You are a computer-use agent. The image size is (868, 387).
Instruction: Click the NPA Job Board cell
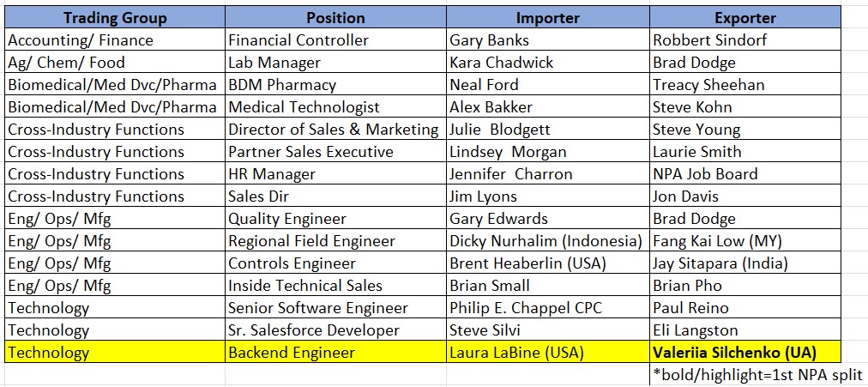[x=705, y=174]
